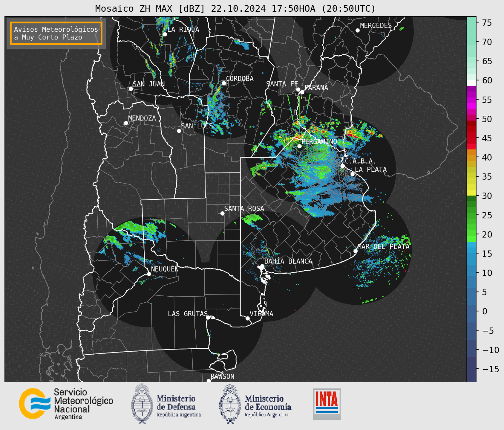Click the Ministerio de Economía emblem
504x430 pixels.
(230, 404)
